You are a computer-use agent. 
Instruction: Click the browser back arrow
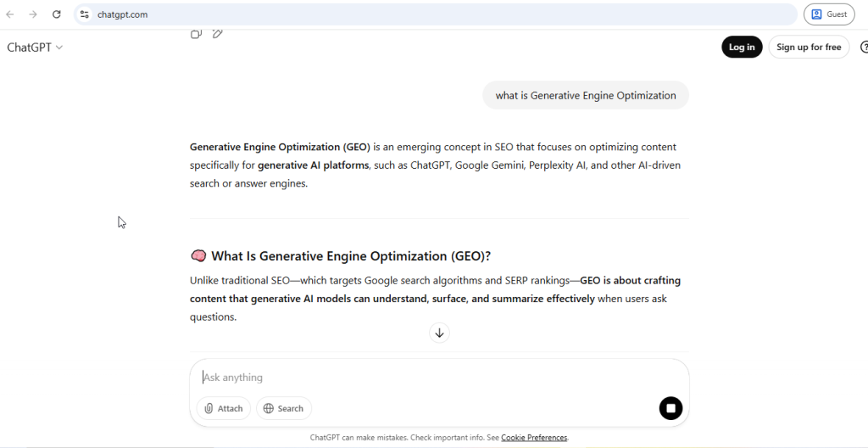[x=10, y=14]
